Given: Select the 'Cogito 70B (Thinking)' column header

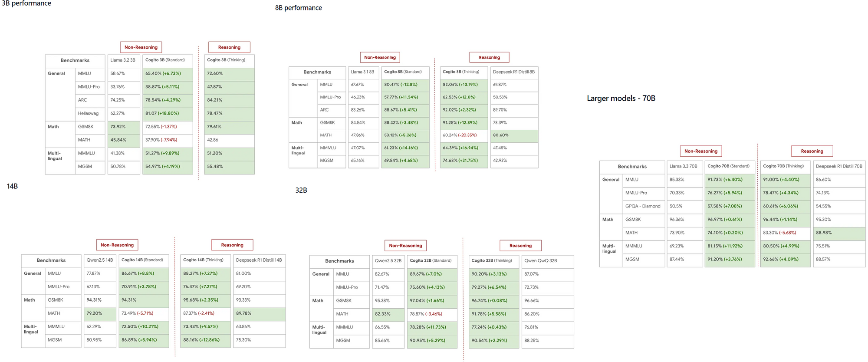Looking at the screenshot, I should (x=786, y=167).
